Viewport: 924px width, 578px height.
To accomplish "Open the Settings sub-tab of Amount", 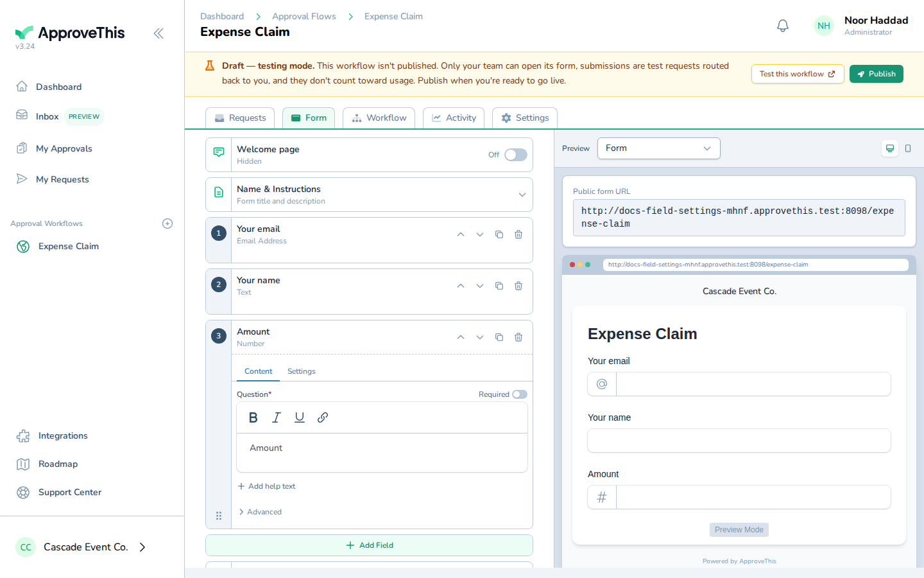I will point(302,371).
